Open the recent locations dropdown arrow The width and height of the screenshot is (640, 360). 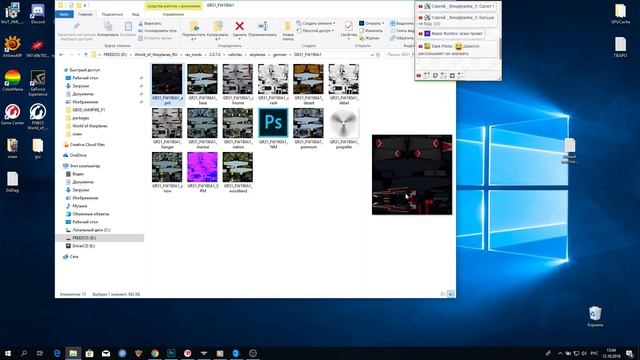click(79, 54)
